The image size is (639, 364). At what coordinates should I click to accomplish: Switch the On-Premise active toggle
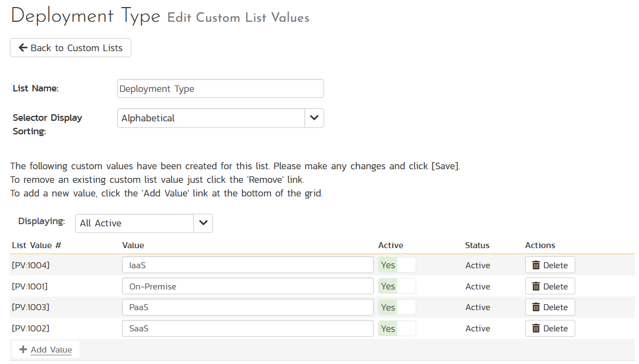397,286
